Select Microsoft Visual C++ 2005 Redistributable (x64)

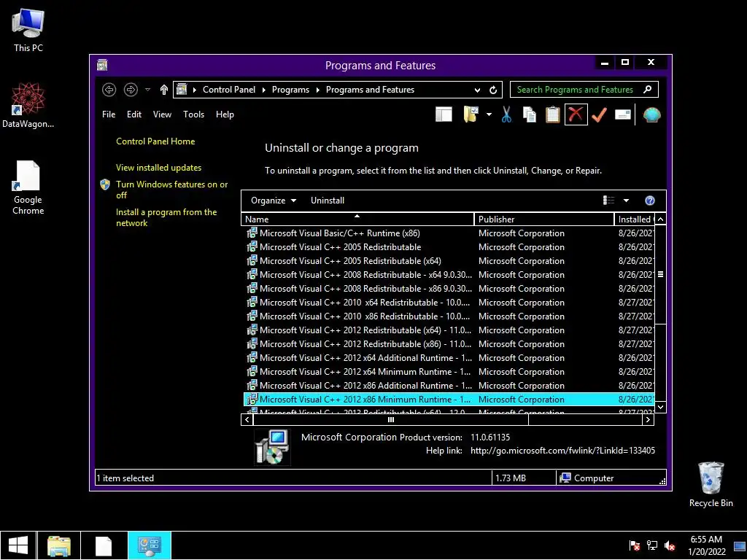coord(449,261)
